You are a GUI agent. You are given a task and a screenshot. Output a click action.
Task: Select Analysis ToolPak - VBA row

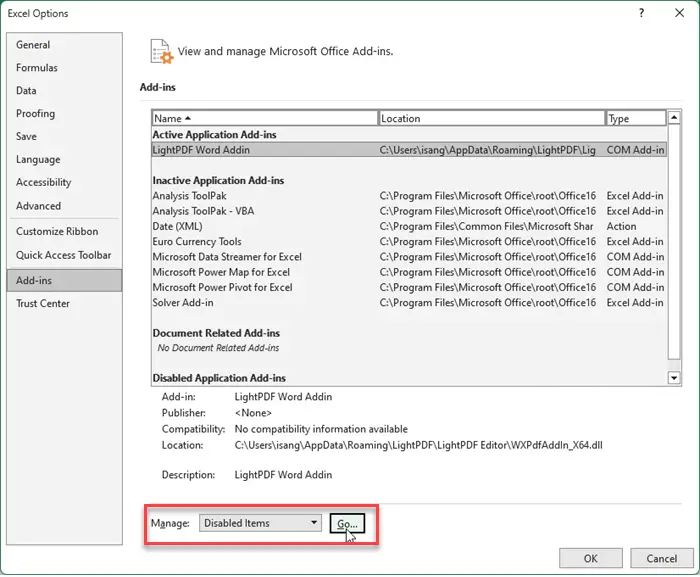click(x=409, y=211)
